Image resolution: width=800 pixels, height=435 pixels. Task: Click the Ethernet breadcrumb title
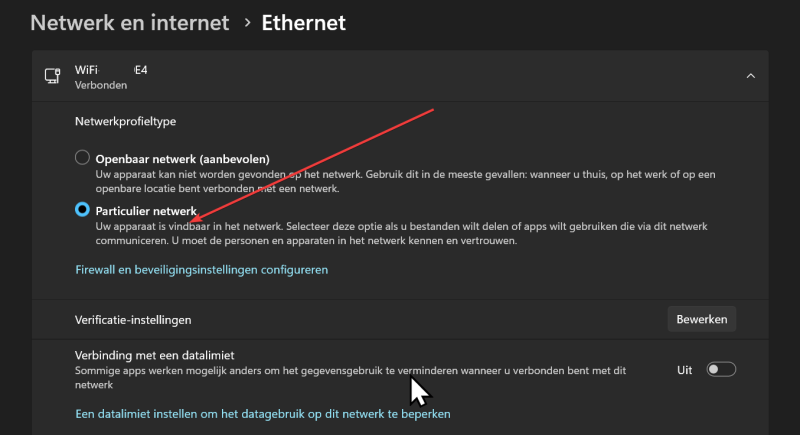[304, 23]
